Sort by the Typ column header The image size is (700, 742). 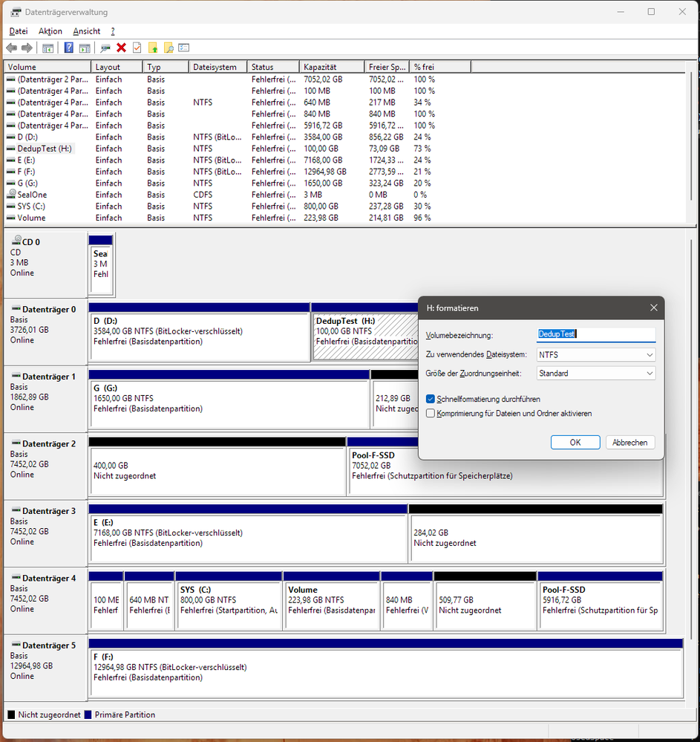(166, 67)
